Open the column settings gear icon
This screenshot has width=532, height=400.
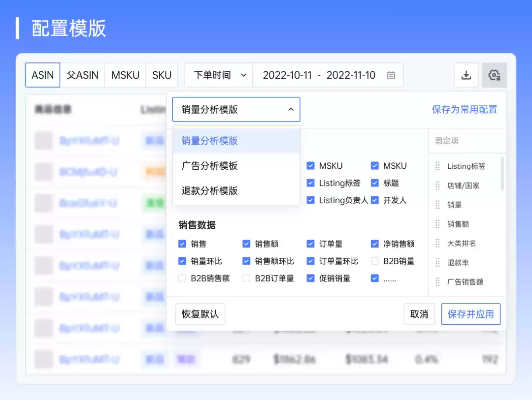pos(494,75)
